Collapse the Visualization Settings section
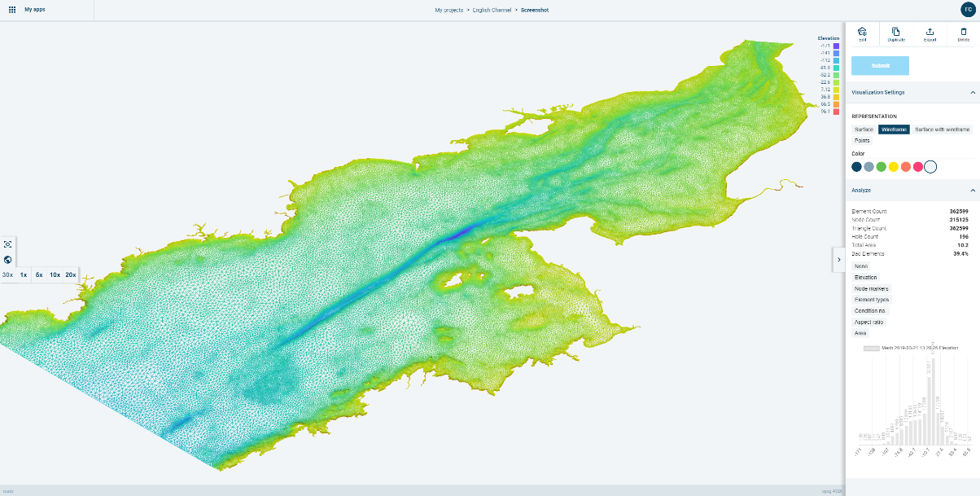 972,93
